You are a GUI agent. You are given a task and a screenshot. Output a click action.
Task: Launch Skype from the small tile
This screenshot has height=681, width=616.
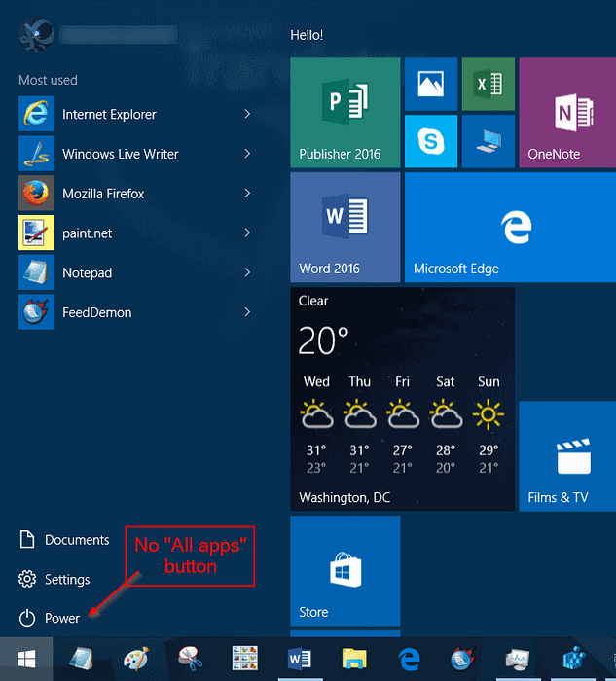click(x=430, y=141)
